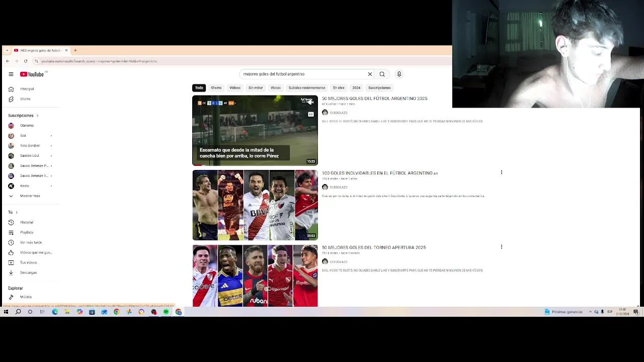Open File Explorer from taskbar
Image resolution: width=644 pixels, height=362 pixels.
tap(67, 312)
